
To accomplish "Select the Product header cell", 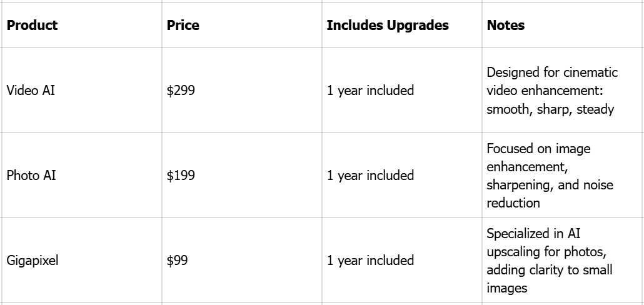I will pyautogui.click(x=81, y=25).
